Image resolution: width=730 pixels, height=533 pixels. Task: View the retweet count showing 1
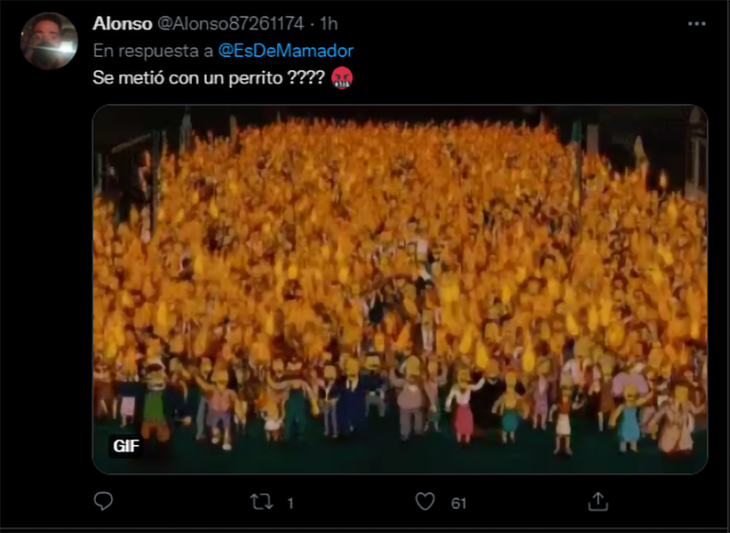tap(291, 503)
